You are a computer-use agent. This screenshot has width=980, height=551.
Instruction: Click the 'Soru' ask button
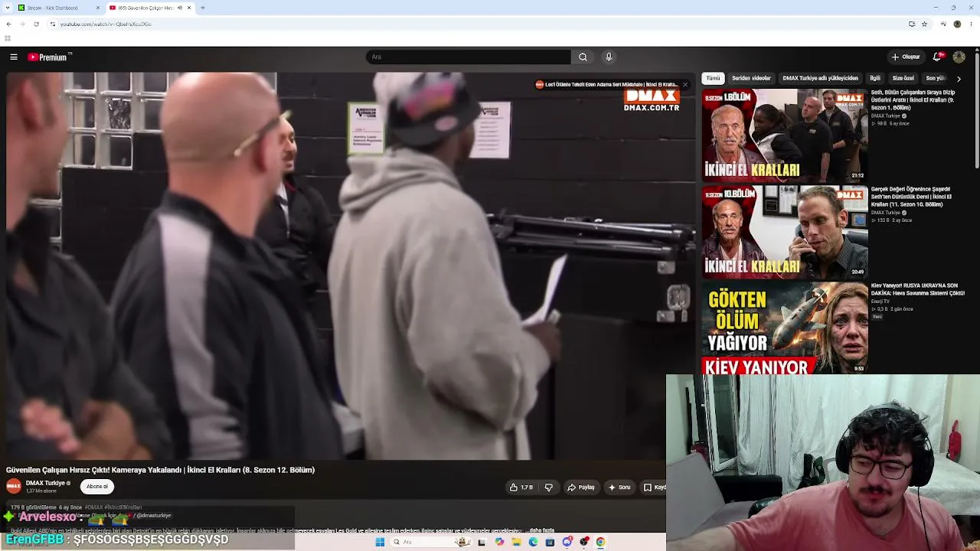point(619,487)
